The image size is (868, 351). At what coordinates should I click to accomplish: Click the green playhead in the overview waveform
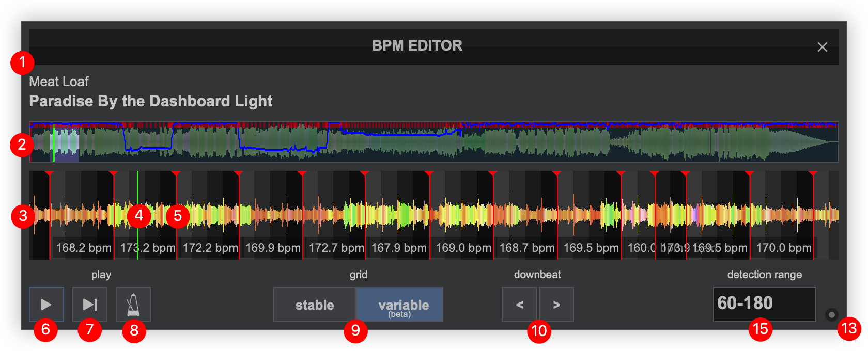[53, 142]
